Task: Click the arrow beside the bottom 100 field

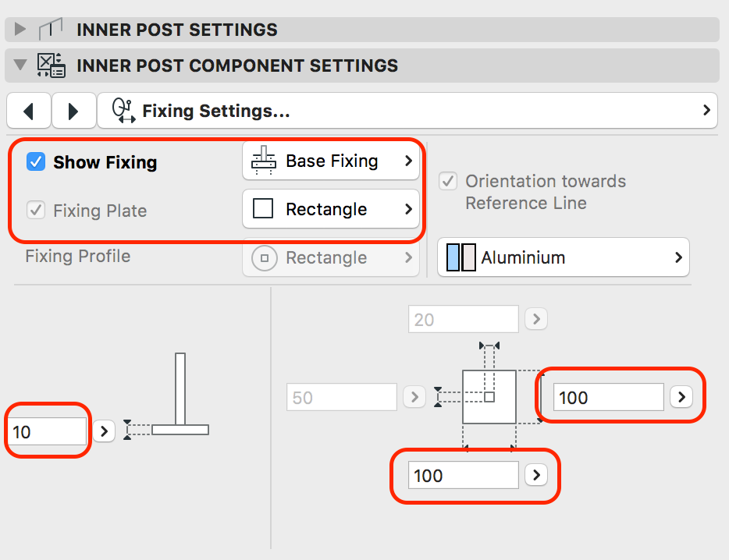Action: pos(535,475)
